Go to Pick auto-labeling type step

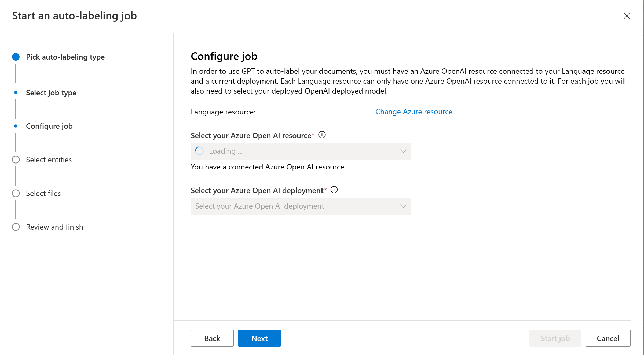pyautogui.click(x=65, y=57)
